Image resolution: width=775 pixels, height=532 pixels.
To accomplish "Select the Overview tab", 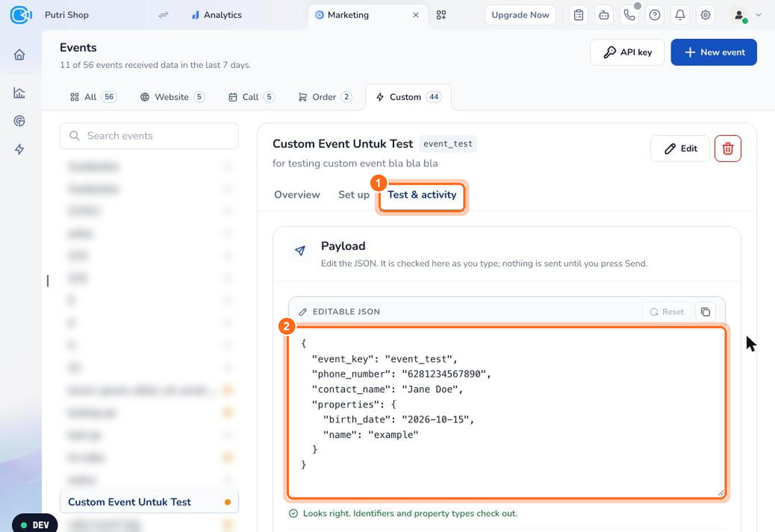I will (297, 195).
